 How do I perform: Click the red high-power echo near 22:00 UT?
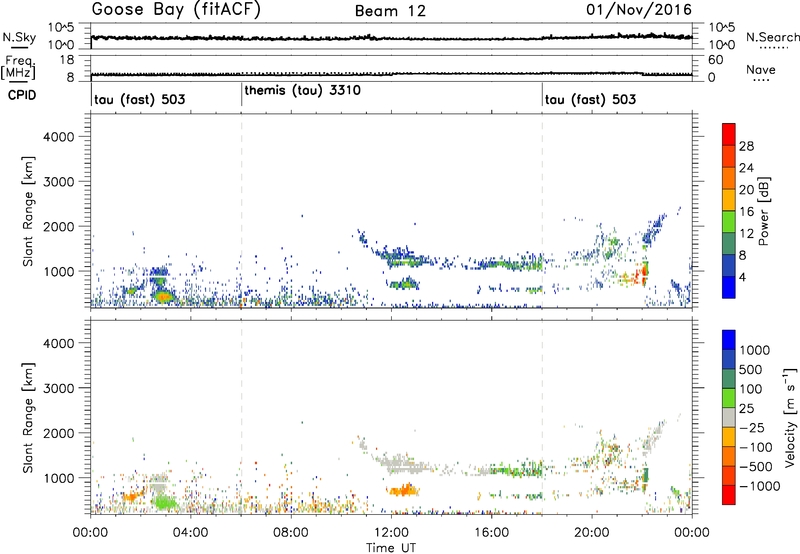pyautogui.click(x=644, y=272)
